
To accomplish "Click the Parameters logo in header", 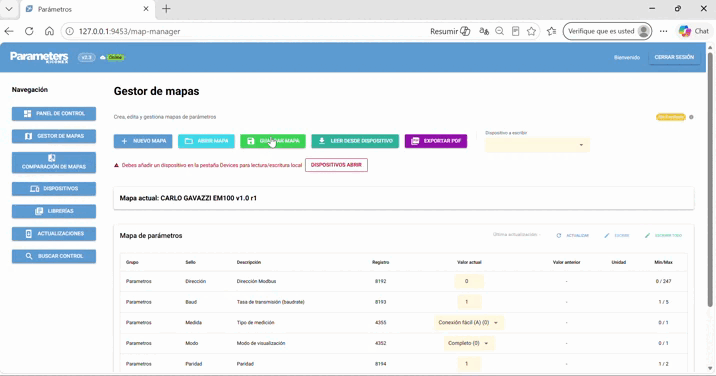I will coord(39,57).
